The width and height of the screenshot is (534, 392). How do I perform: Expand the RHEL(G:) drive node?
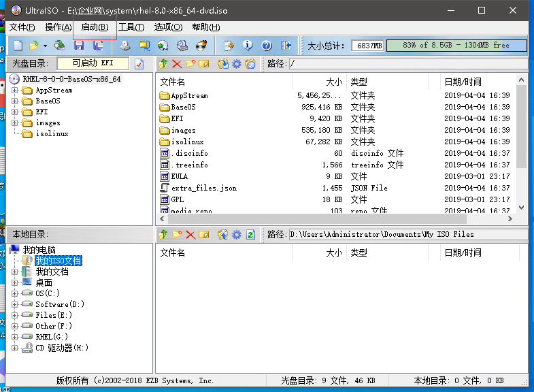[15, 337]
